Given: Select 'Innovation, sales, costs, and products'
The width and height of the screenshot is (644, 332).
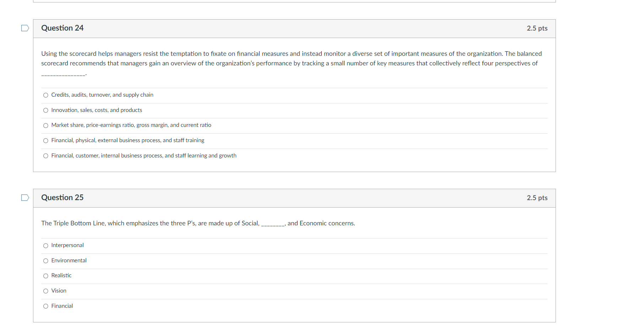Looking at the screenshot, I should coord(45,110).
